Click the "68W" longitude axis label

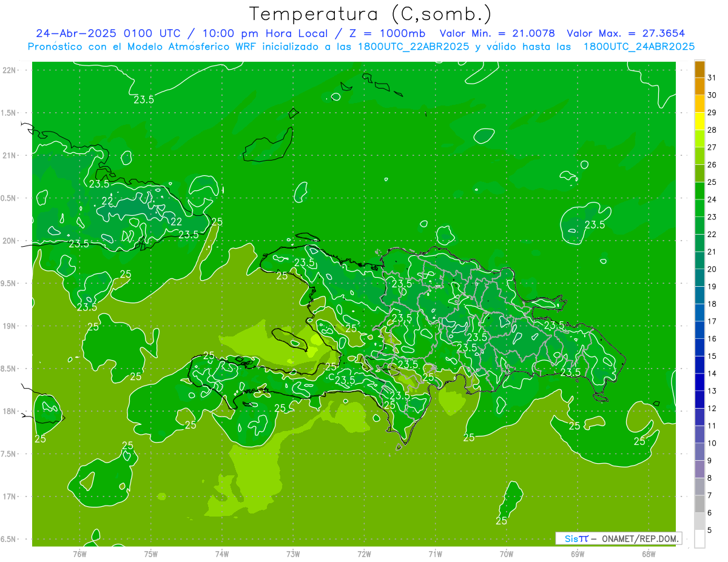[x=649, y=554]
